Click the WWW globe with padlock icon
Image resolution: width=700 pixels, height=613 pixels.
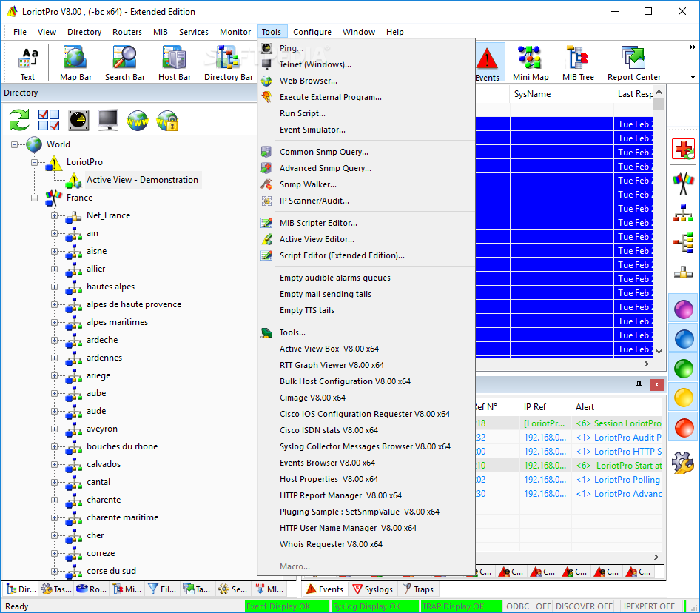(167, 120)
